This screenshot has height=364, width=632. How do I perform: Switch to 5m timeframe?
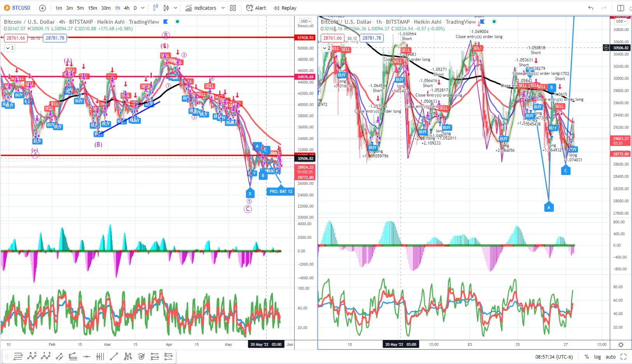(x=80, y=8)
